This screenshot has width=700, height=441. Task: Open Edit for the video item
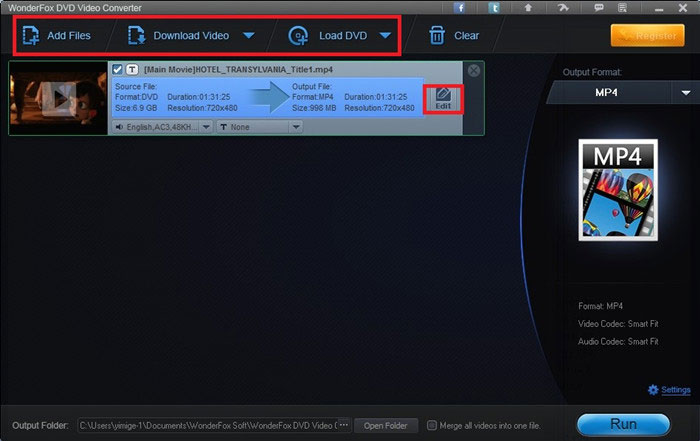tap(443, 99)
